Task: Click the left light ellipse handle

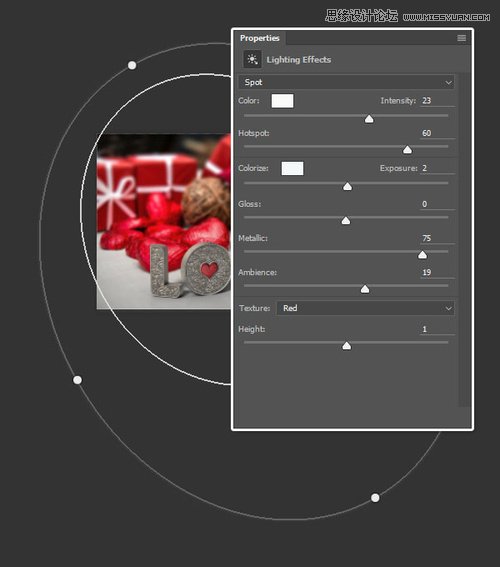Action: click(x=77, y=380)
